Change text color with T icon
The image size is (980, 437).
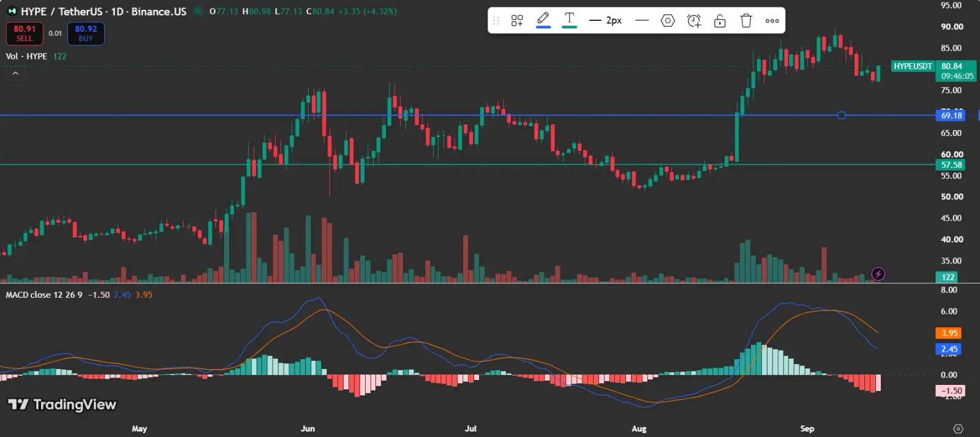[570, 20]
